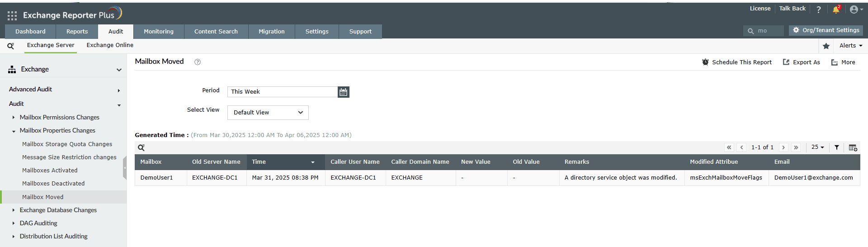Click the favorites star icon
The image size is (868, 247).
(x=826, y=46)
